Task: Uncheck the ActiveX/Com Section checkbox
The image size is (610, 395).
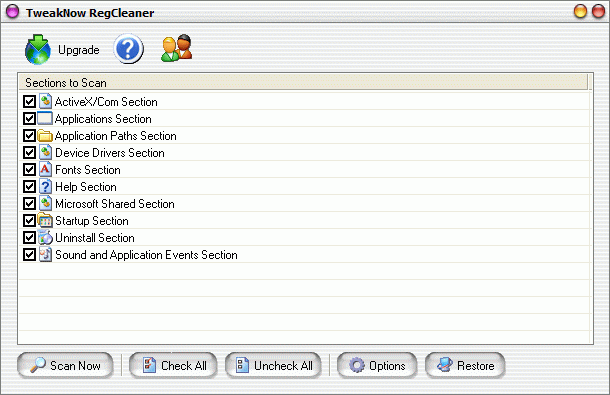Action: pos(29,102)
